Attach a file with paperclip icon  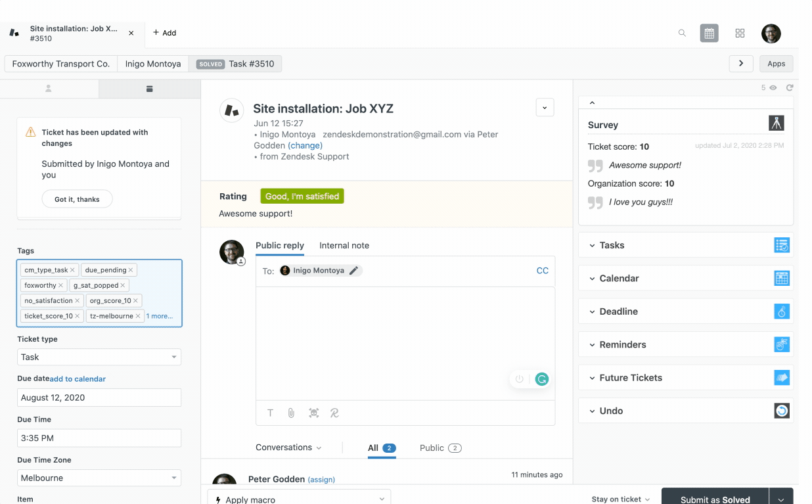291,413
